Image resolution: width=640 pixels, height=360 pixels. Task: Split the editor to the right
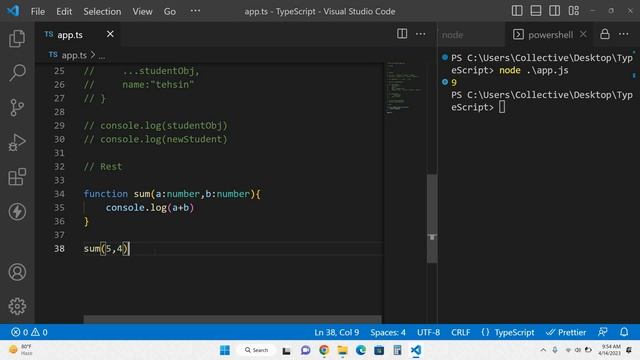[402, 34]
